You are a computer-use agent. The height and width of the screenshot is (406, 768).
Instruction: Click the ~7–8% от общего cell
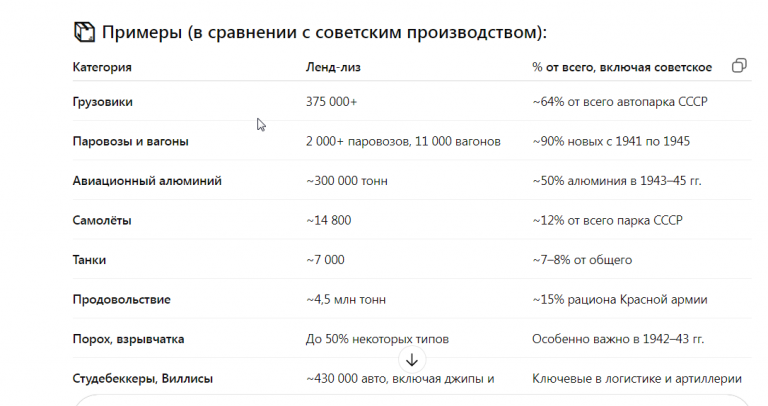click(x=582, y=260)
